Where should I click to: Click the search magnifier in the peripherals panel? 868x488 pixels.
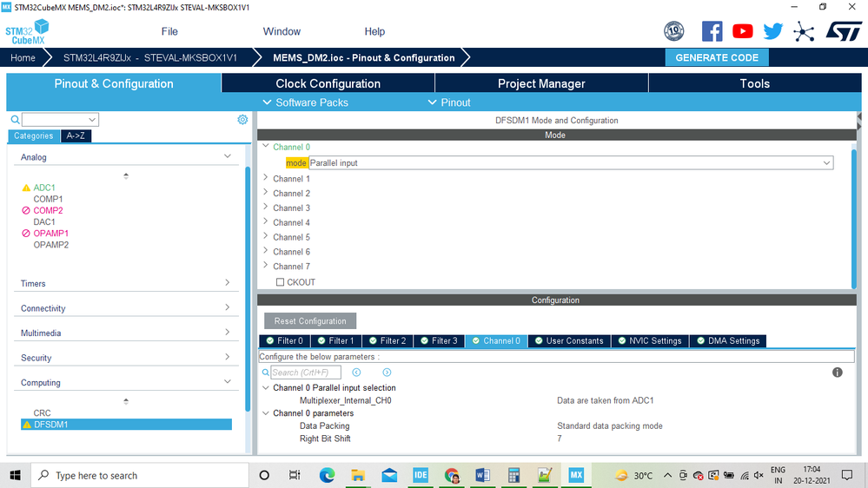[15, 120]
